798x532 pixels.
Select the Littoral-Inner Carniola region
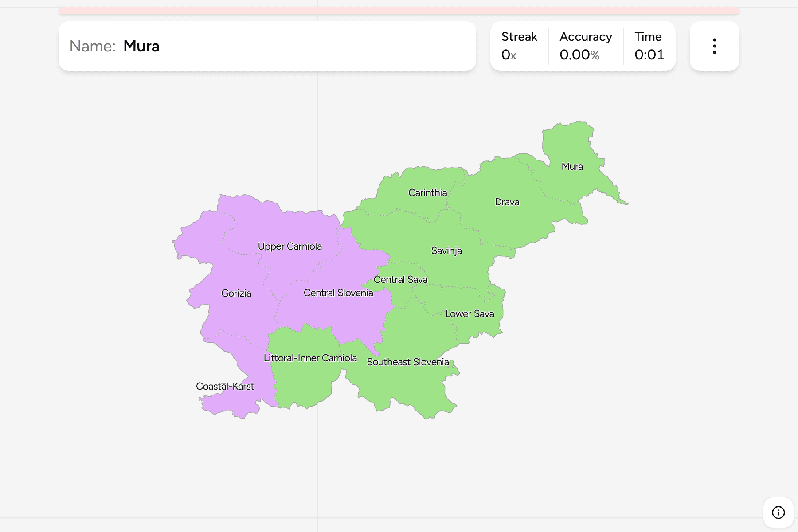[x=310, y=358]
